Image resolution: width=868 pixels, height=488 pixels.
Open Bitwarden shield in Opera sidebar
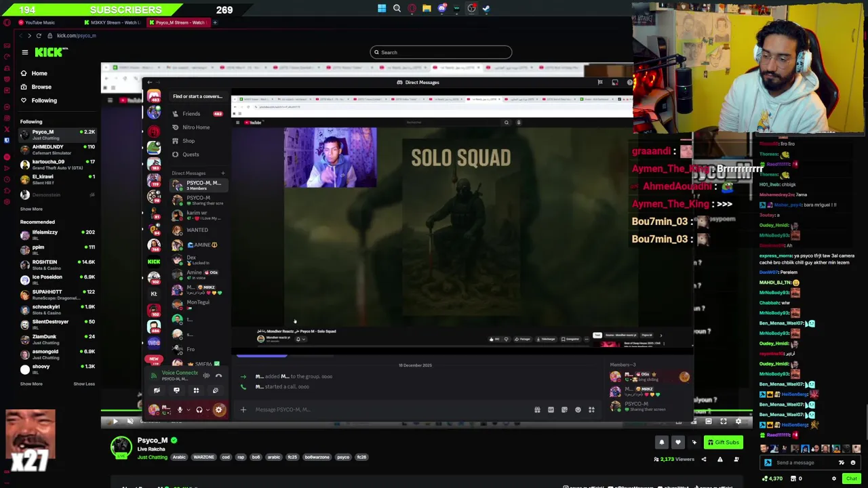pyautogui.click(x=7, y=141)
